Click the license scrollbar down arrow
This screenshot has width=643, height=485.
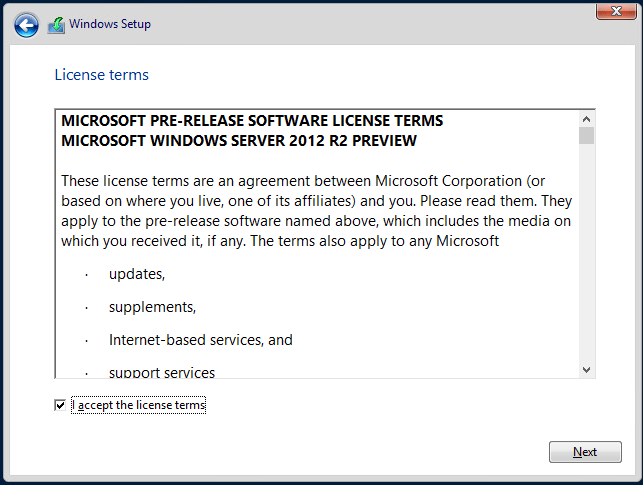[x=586, y=369]
